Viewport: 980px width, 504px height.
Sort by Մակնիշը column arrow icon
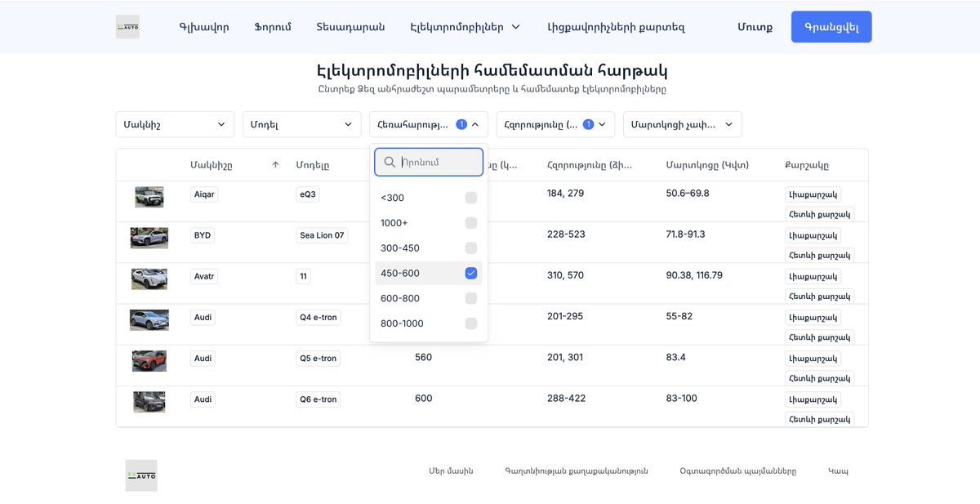coord(275,165)
